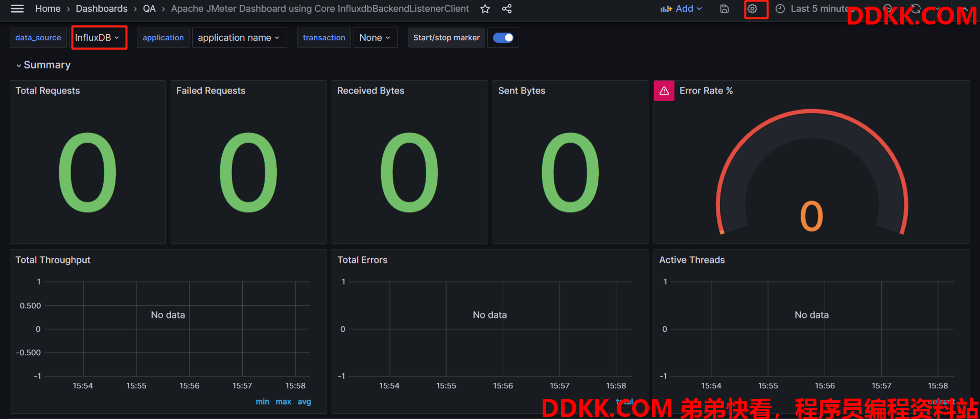Image resolution: width=980 pixels, height=419 pixels.
Task: Click the Failed Requests stat value
Action: coord(248,172)
